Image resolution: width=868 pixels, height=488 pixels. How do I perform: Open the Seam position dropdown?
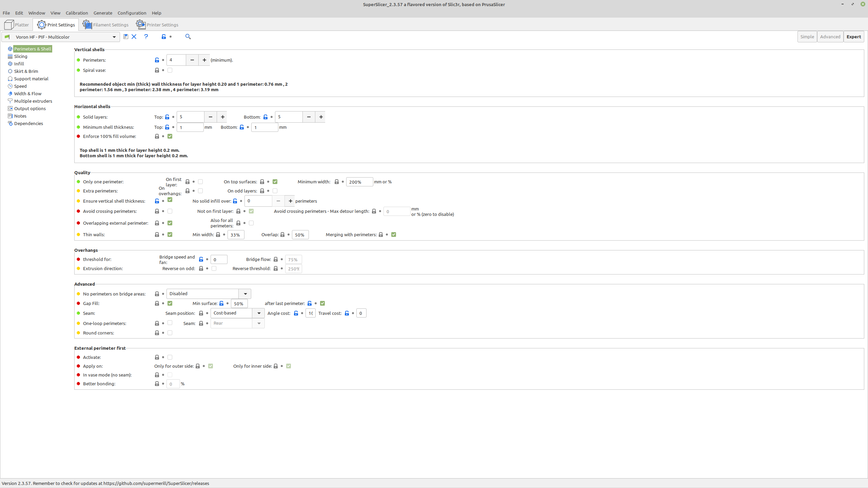(259, 313)
